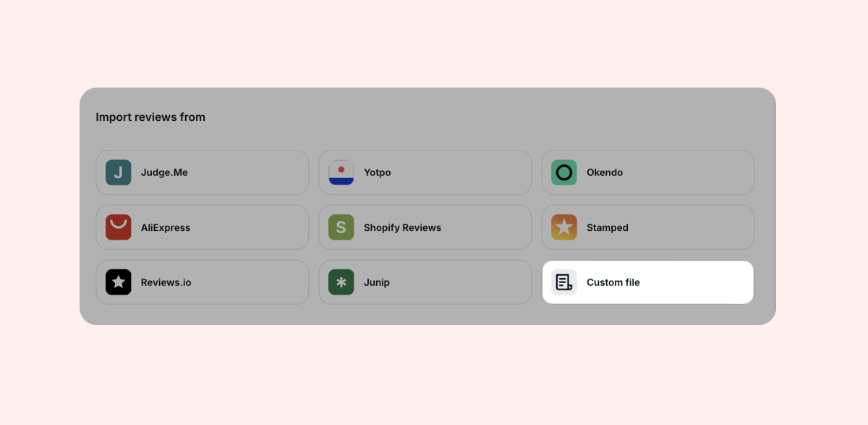Choose the highlighted Custom file label

(613, 282)
